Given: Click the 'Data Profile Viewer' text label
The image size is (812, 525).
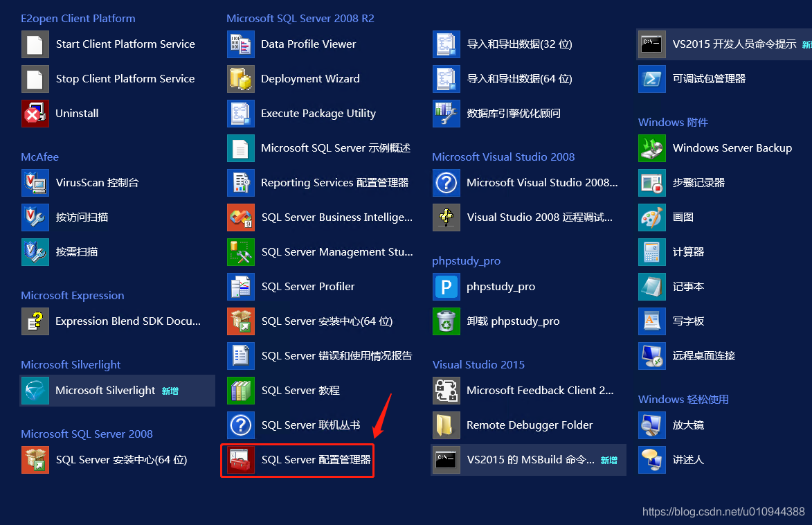Looking at the screenshot, I should point(309,44).
